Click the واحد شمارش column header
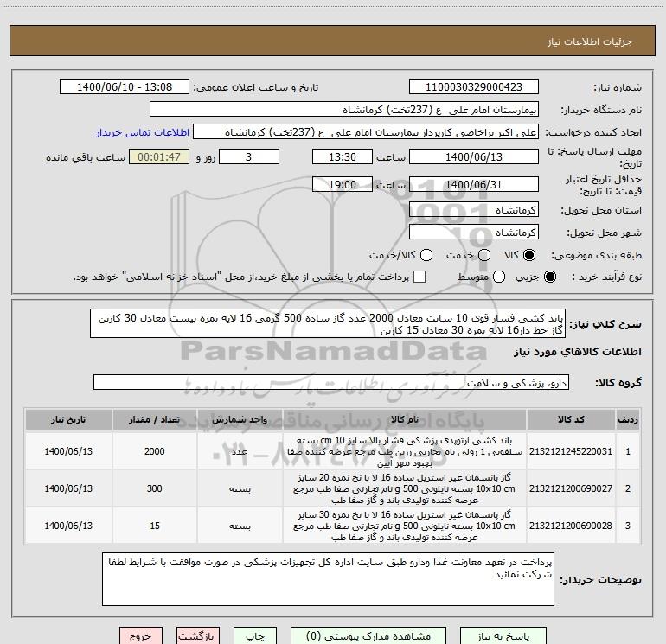The image size is (666, 644). pyautogui.click(x=240, y=419)
